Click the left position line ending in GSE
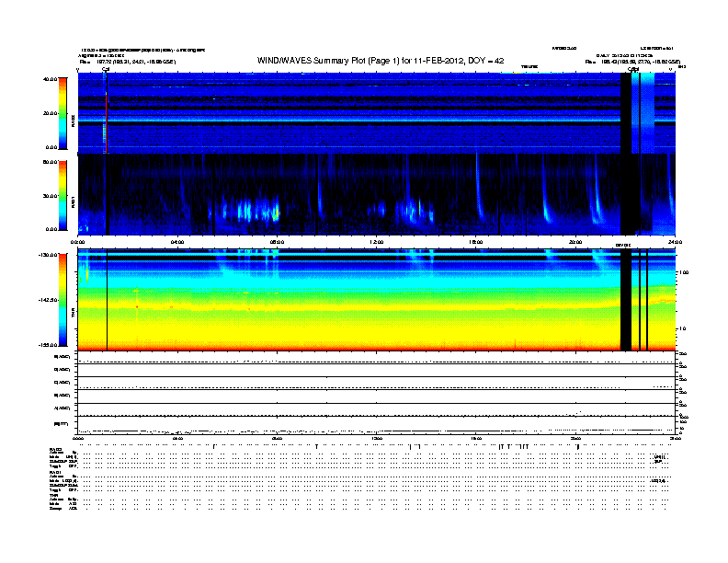The width and height of the screenshot is (728, 563). [128, 62]
